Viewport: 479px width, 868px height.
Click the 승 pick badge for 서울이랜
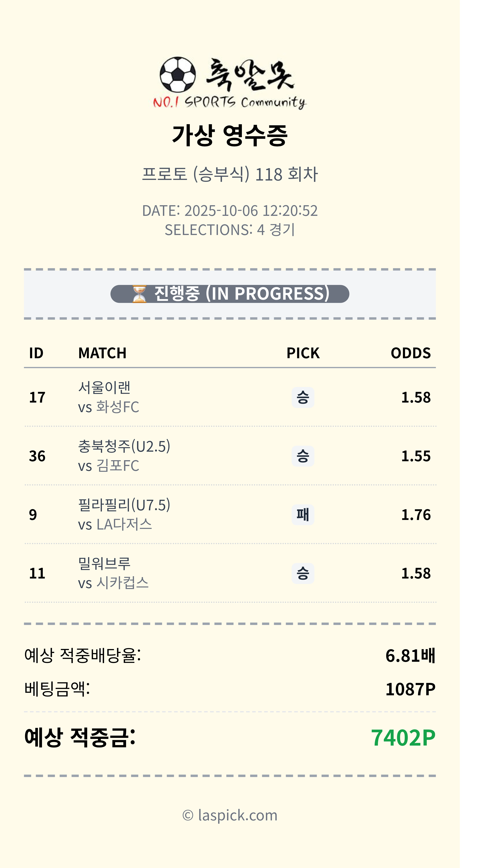click(302, 397)
